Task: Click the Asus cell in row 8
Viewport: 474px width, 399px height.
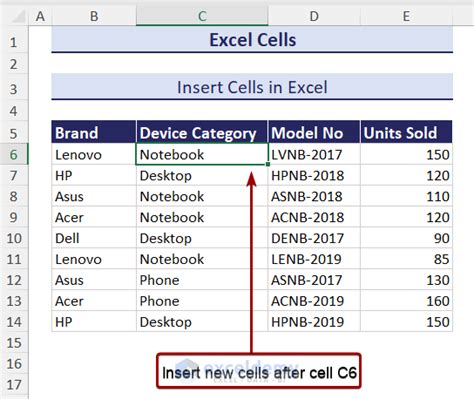Action: pos(94,196)
